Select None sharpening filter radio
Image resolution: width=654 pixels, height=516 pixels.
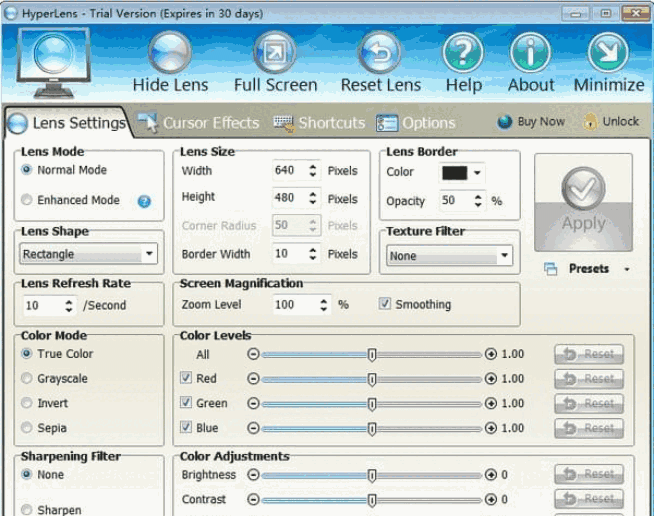(x=27, y=474)
